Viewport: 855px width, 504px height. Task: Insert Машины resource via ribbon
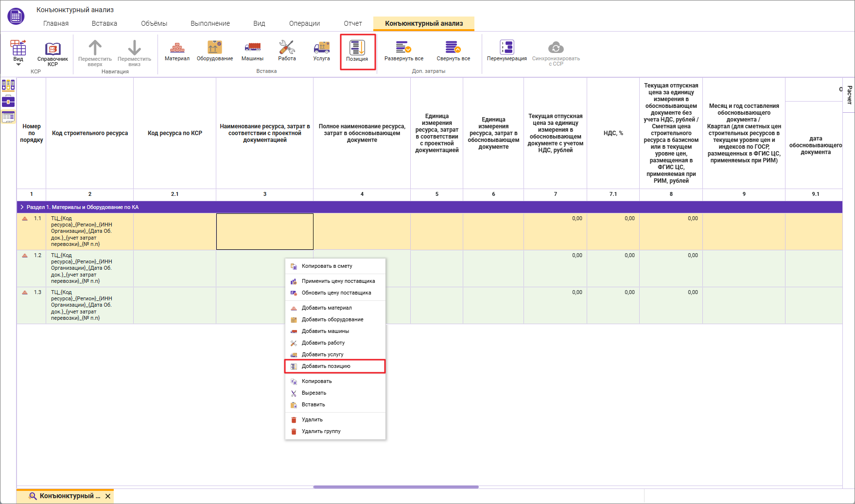click(252, 51)
